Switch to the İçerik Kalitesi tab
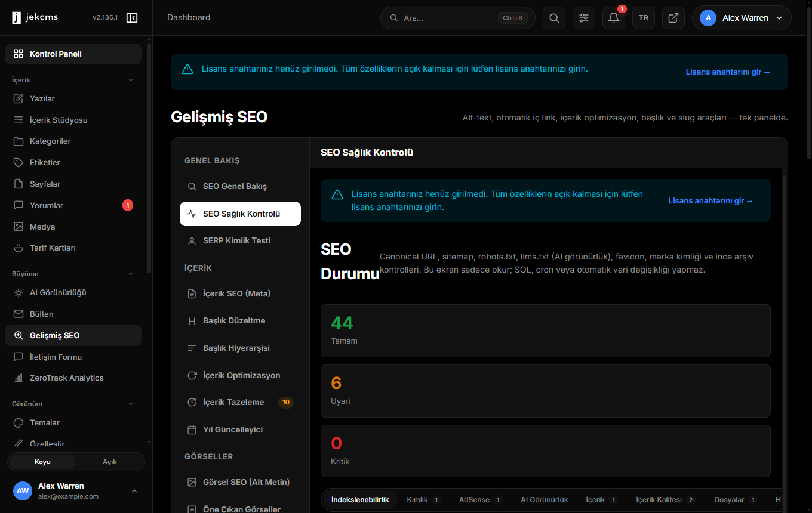Image resolution: width=812 pixels, height=513 pixels. click(x=666, y=500)
